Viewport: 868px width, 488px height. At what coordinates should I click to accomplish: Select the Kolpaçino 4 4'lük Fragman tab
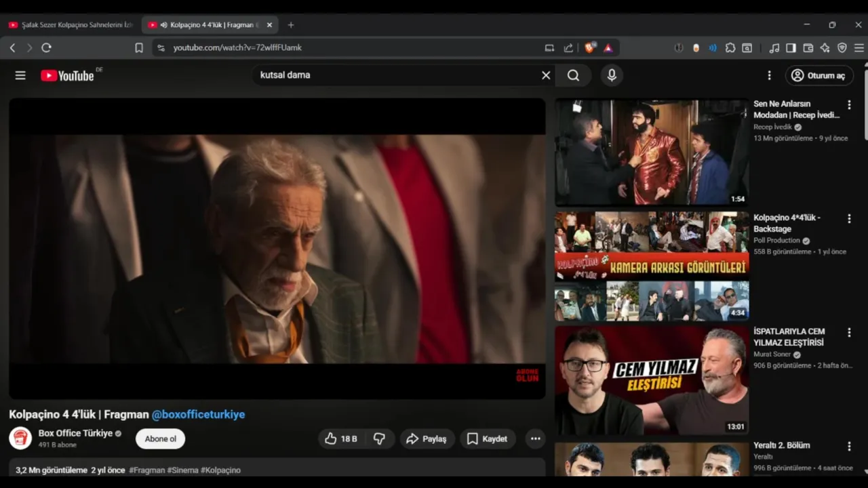coord(210,25)
